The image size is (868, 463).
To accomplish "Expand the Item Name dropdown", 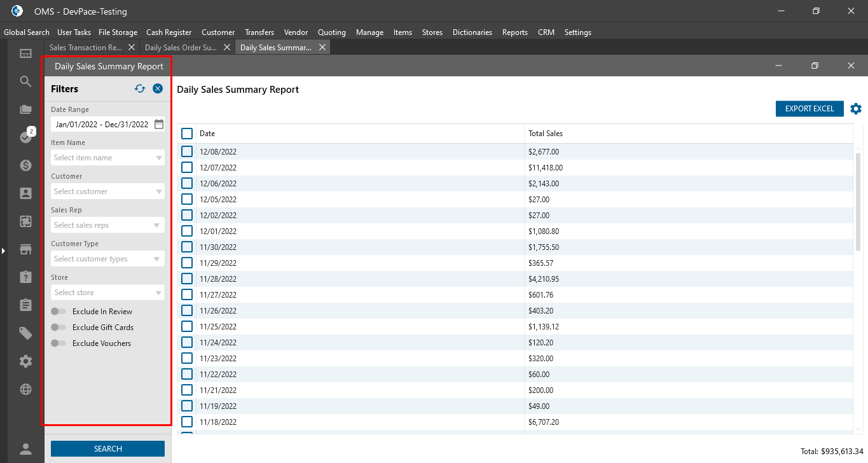I will [107, 158].
